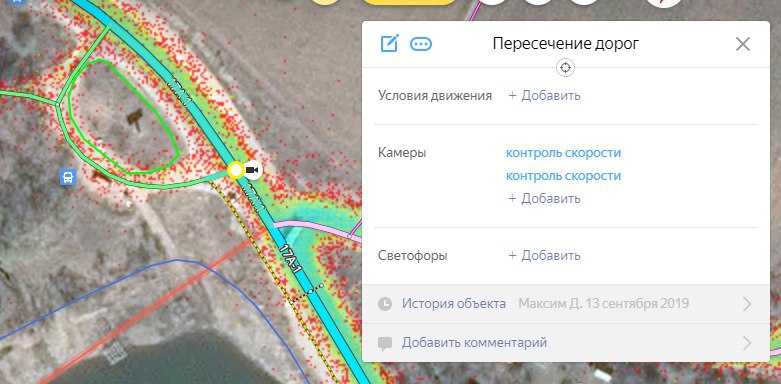Click the bus stop icon on map
This screenshot has width=781, height=384.
(68, 177)
